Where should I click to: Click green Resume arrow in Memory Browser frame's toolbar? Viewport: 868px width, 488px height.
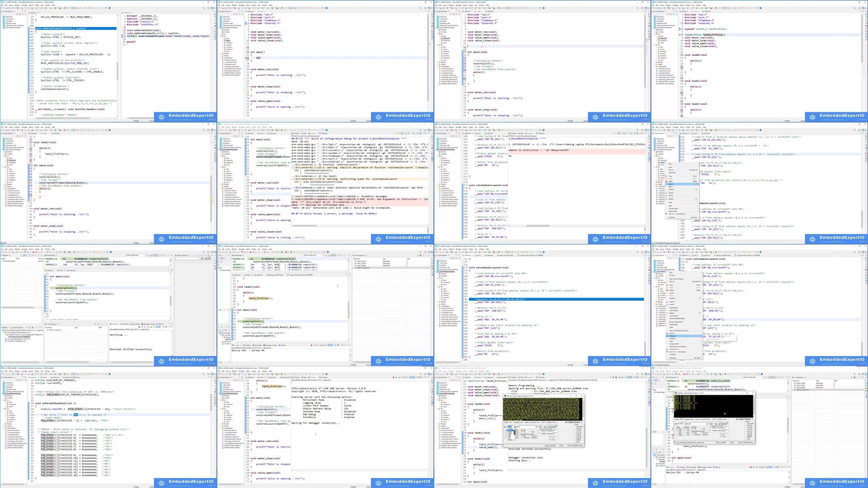[x=28, y=252]
